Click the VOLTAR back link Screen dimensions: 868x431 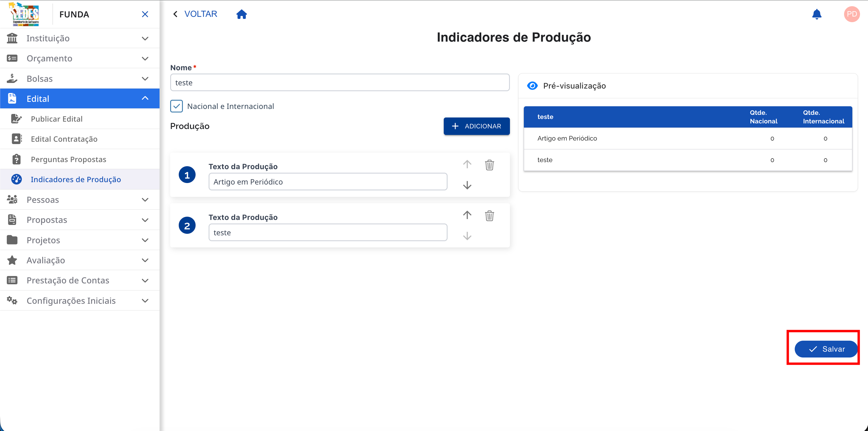[195, 14]
